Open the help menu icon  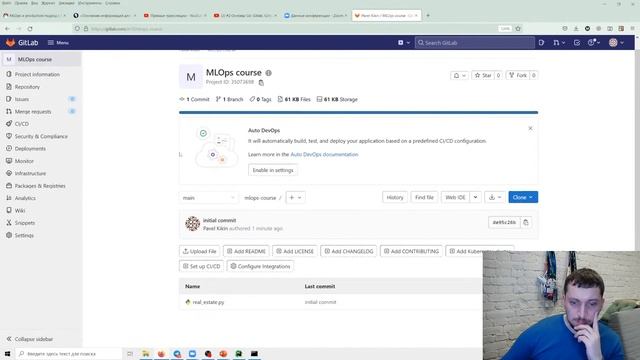pos(593,42)
